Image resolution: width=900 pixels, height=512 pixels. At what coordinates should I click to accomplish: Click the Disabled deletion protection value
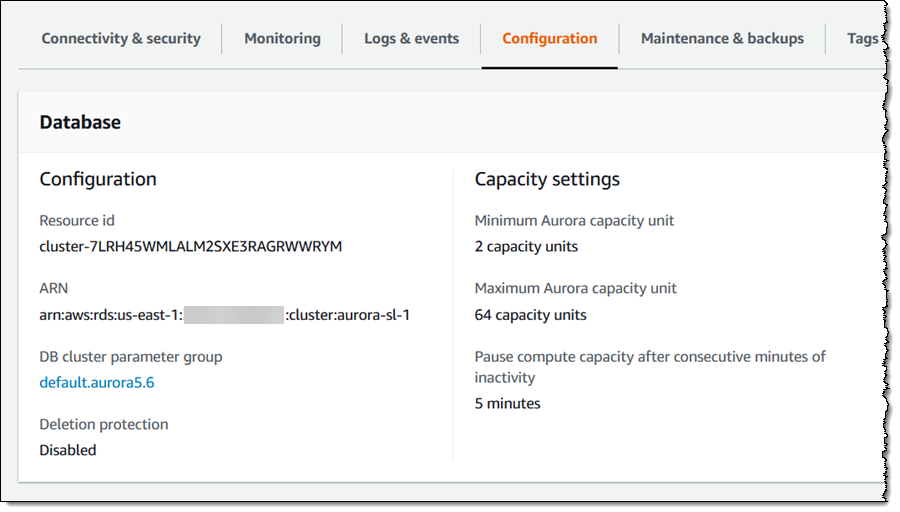68,450
